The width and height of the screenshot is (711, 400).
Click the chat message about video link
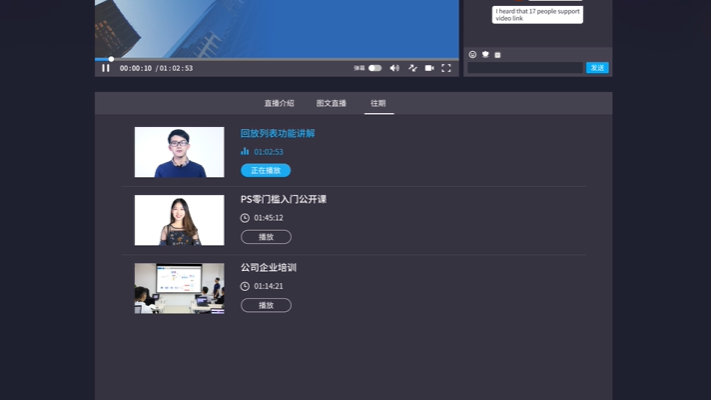tap(537, 15)
